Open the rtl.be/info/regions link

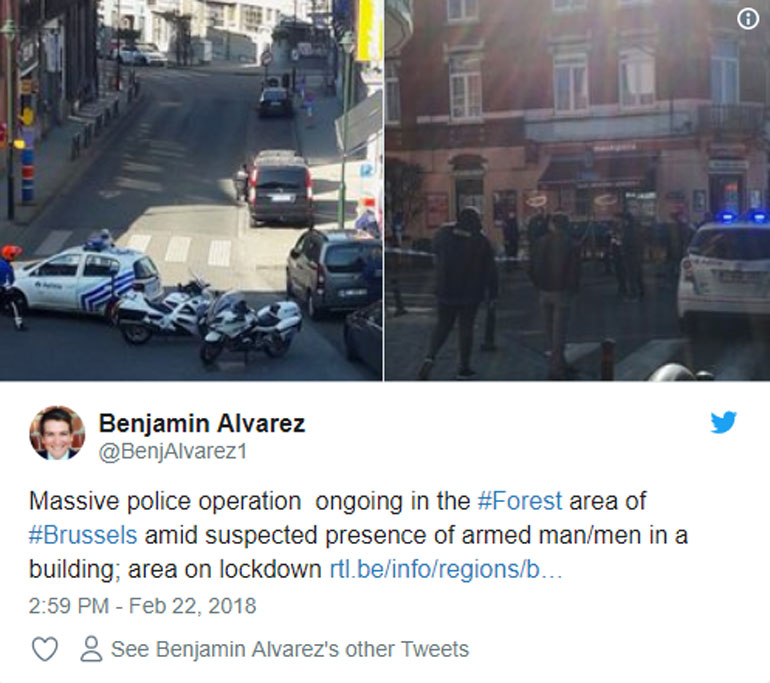pos(445,570)
